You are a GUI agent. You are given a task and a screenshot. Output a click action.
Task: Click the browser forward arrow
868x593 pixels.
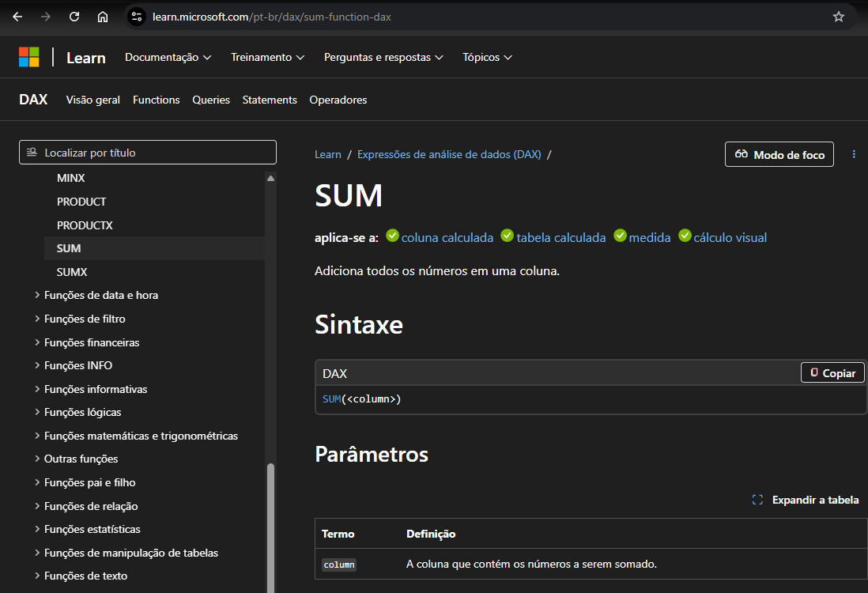point(46,17)
